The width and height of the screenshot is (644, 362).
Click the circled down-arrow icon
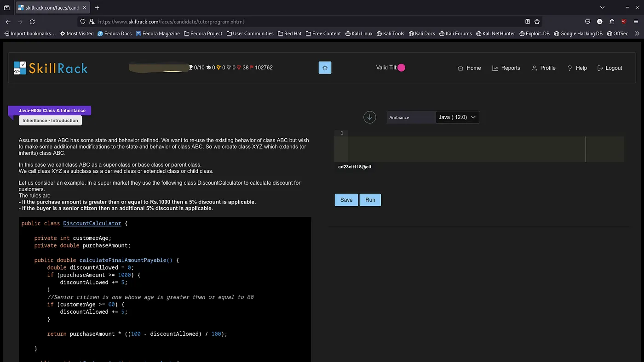click(370, 117)
